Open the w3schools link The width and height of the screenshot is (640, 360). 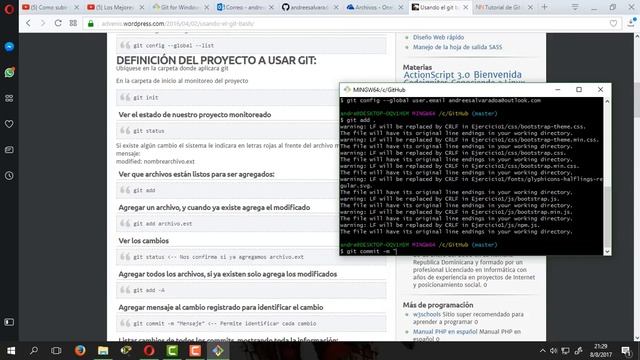coord(427,314)
